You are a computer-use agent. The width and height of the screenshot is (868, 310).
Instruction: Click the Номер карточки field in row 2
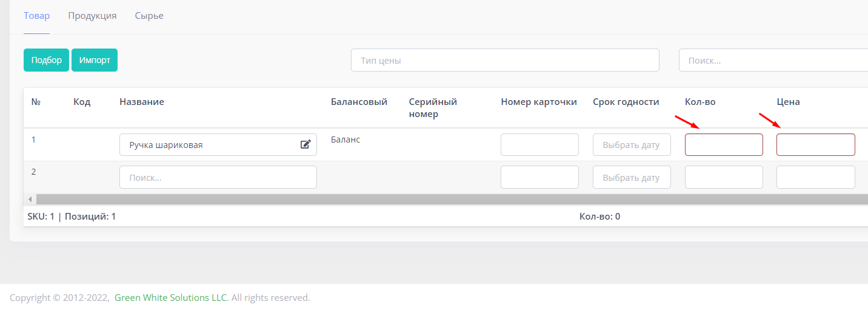(x=539, y=177)
